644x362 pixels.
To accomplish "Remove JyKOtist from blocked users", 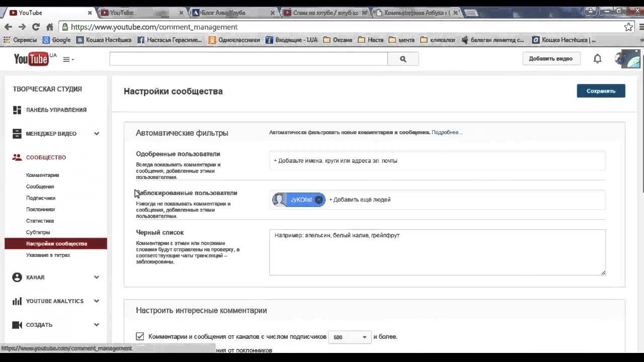I will (x=318, y=200).
